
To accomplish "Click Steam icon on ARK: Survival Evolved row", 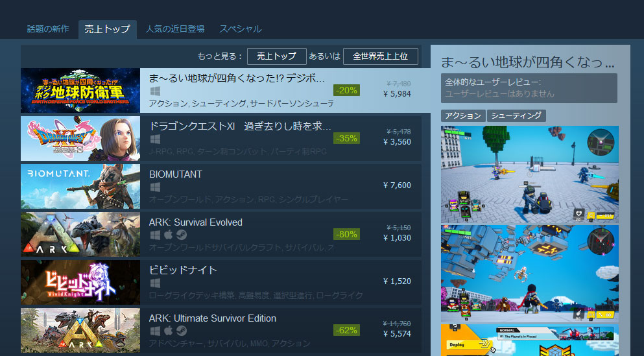I will 181,235.
